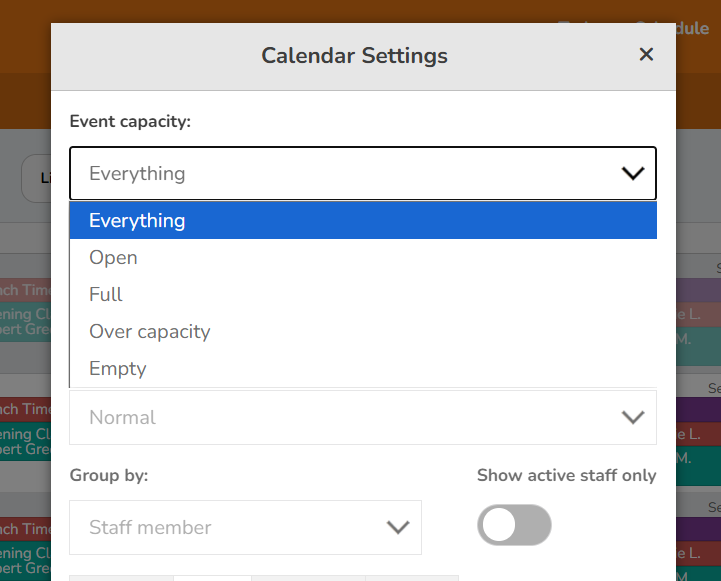The image size is (721, 581).
Task: Open the Staff member dropdown chevron
Action: coord(398,528)
